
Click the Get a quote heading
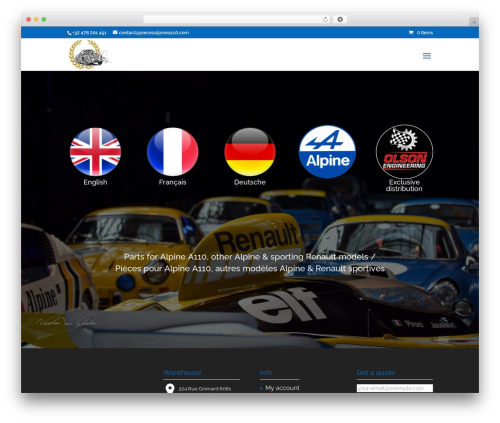(376, 373)
